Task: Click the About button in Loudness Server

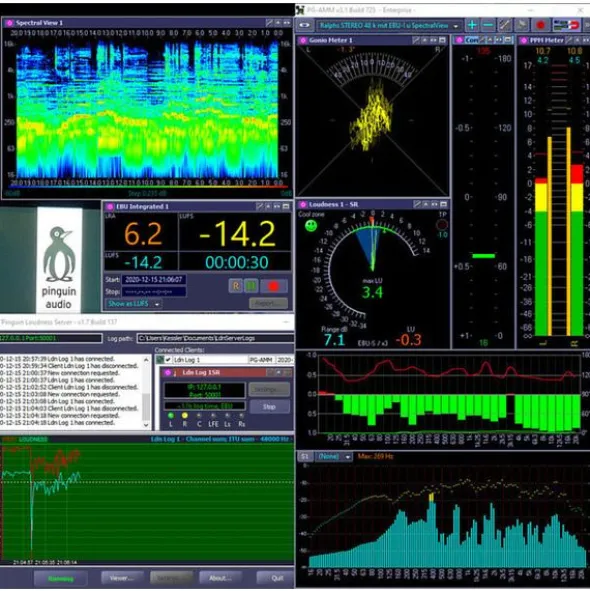Action: pyautogui.click(x=220, y=578)
